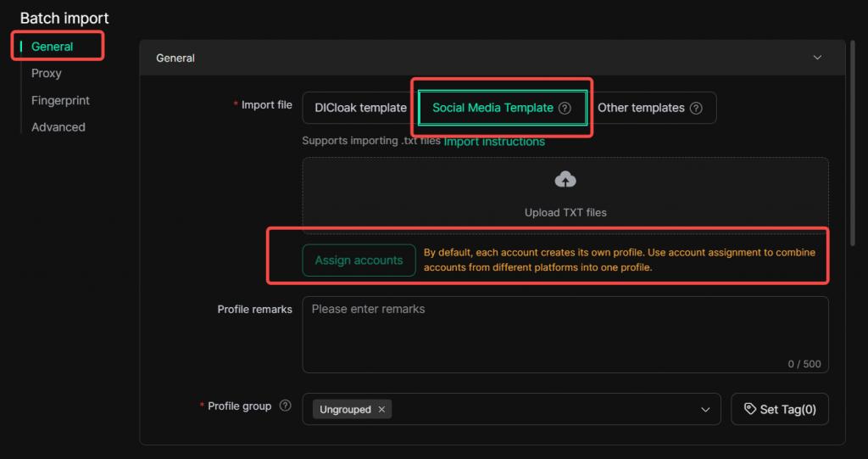Click the Set Tag(0) button
Image resolution: width=868 pixels, height=459 pixels.
click(780, 409)
